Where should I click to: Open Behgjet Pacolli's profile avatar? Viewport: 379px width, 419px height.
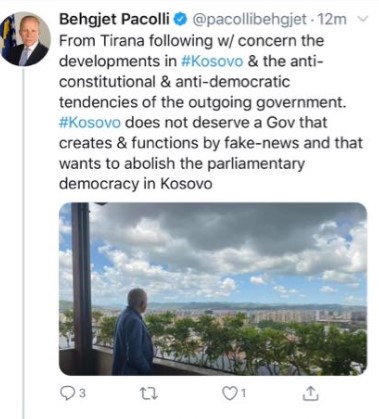[26, 38]
